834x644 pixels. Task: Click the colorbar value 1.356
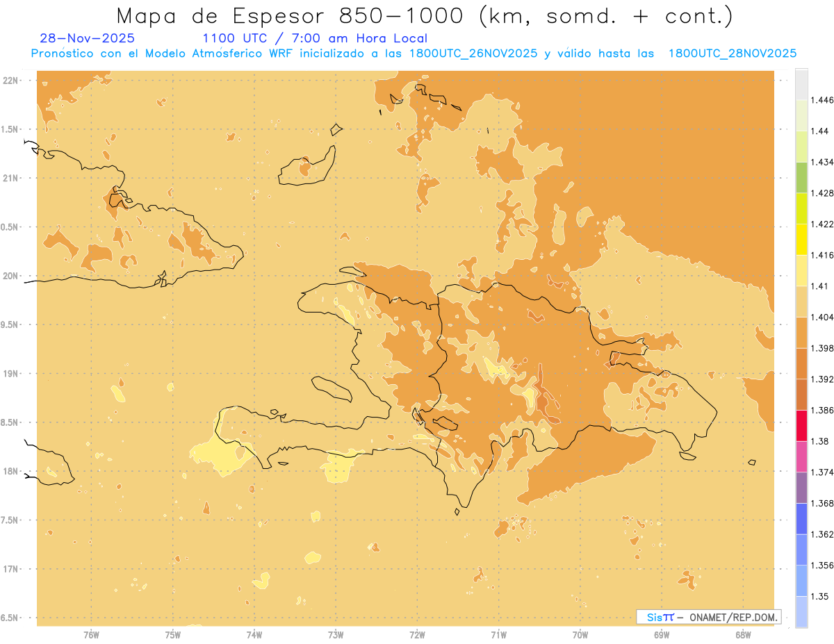[823, 565]
